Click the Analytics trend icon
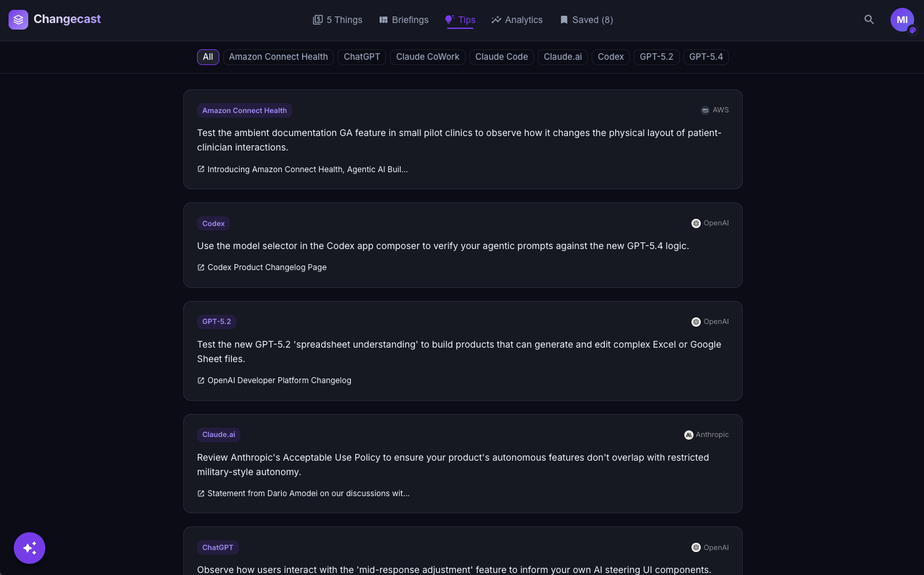 [496, 20]
